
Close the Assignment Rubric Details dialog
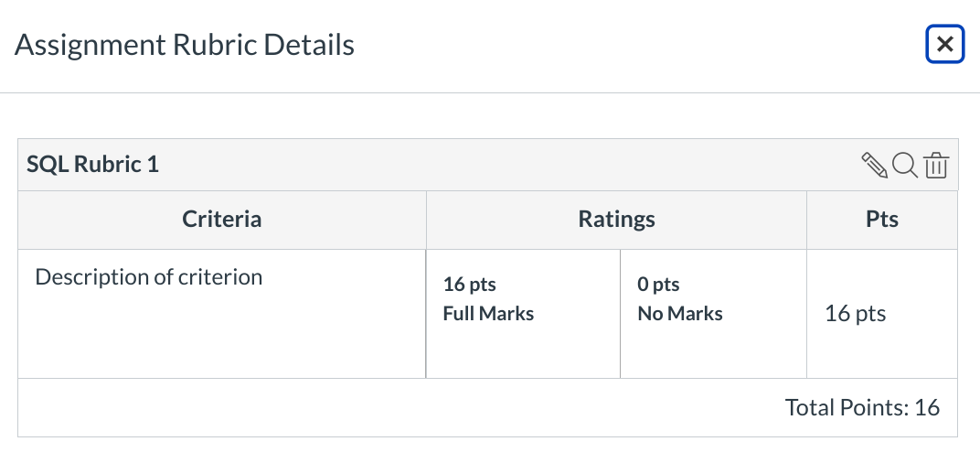[945, 44]
